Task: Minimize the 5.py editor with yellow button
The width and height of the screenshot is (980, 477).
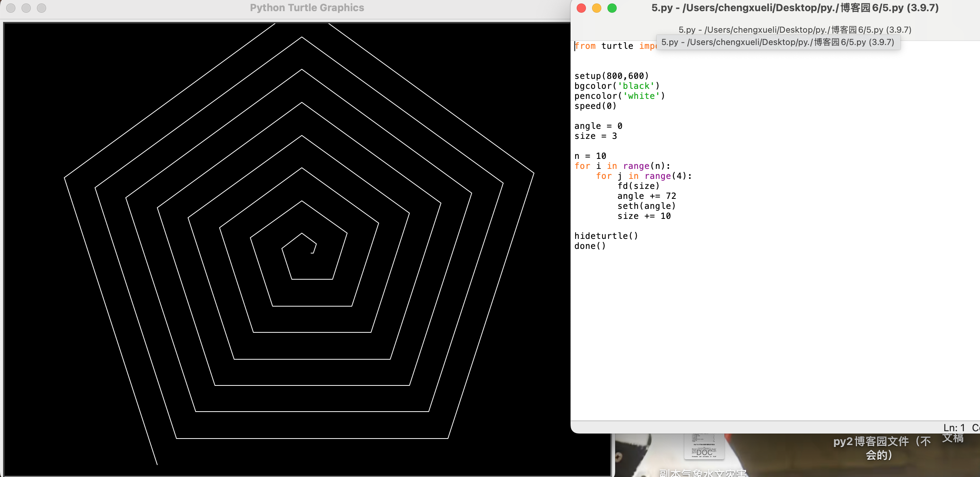Action: [597, 8]
